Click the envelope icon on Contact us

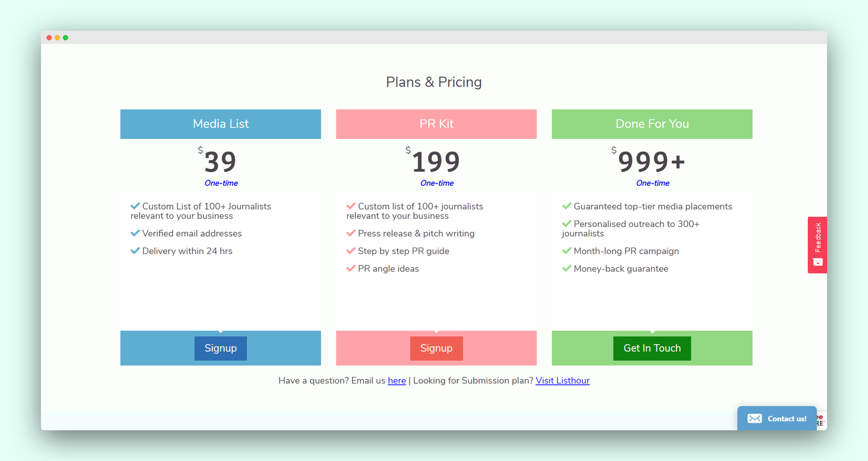click(755, 418)
